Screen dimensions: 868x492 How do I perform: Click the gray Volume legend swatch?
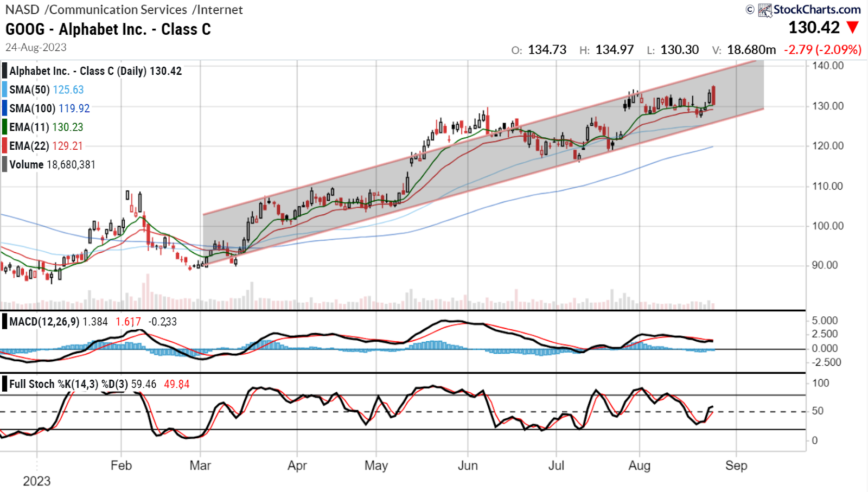pos(4,164)
